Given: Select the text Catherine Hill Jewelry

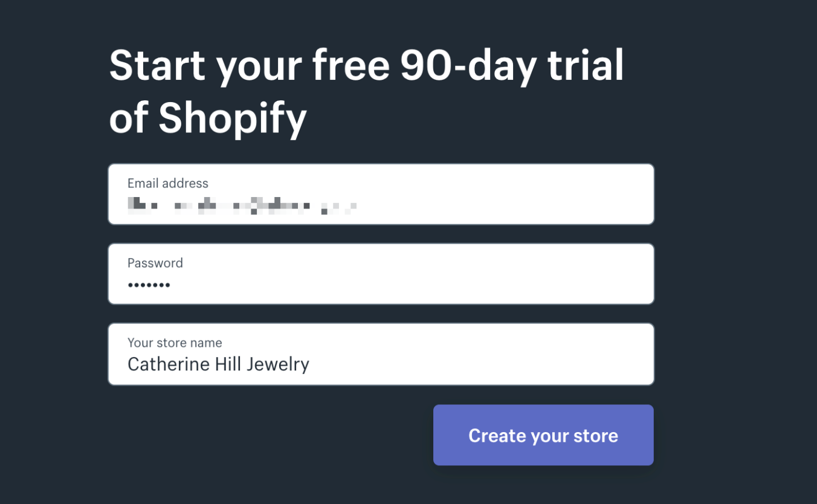Looking at the screenshot, I should [218, 364].
